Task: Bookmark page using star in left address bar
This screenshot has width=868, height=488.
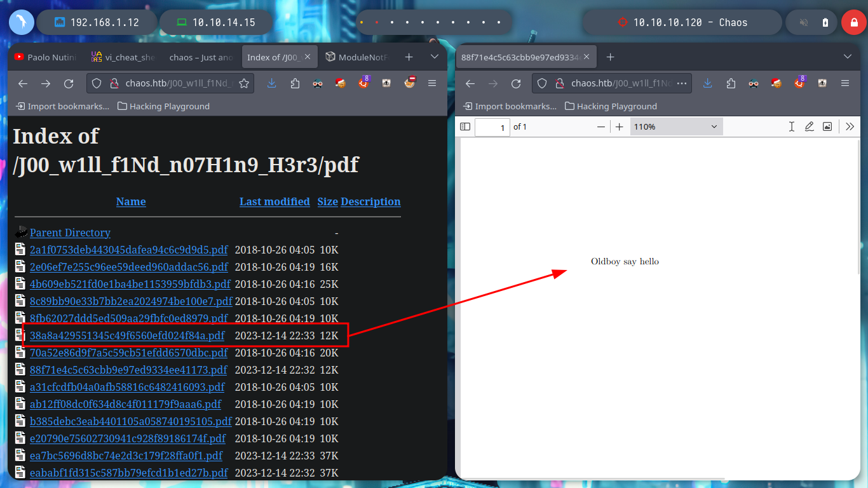Action: click(244, 83)
